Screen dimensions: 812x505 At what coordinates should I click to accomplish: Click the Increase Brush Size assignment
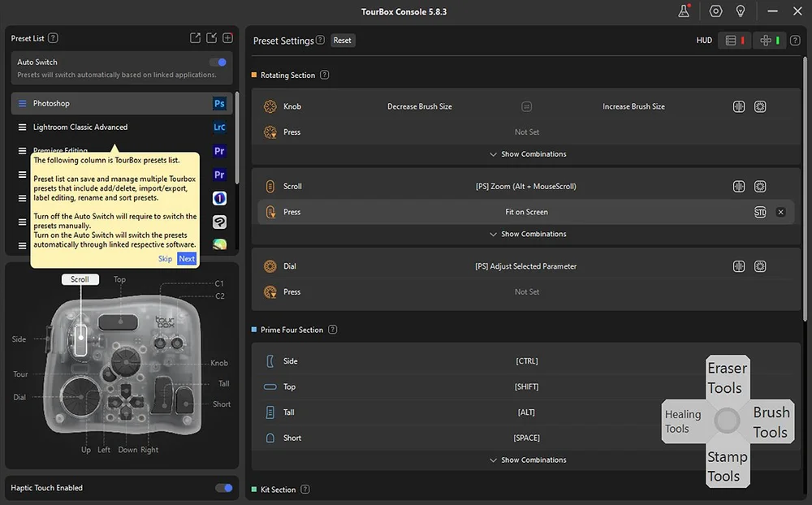coord(633,106)
